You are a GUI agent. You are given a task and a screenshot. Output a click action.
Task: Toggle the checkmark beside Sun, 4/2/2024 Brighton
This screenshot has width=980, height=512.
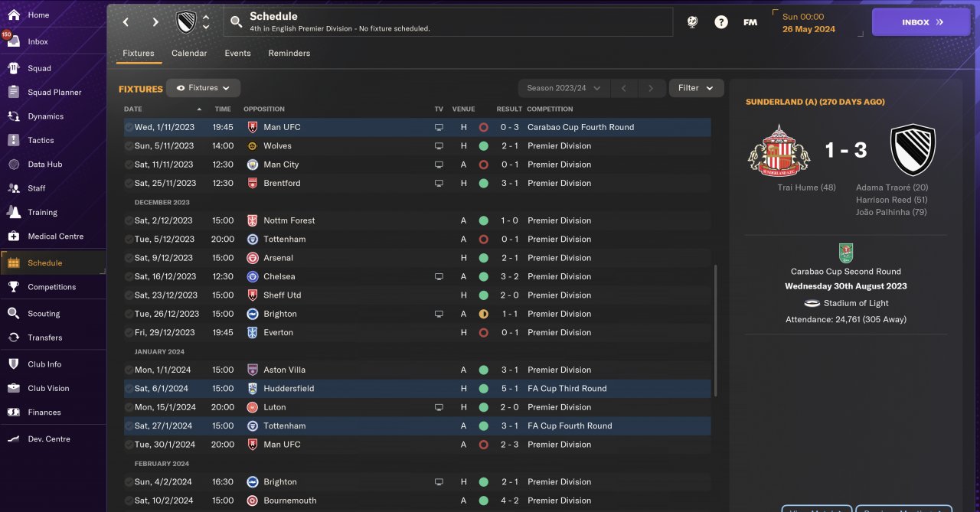(x=129, y=482)
